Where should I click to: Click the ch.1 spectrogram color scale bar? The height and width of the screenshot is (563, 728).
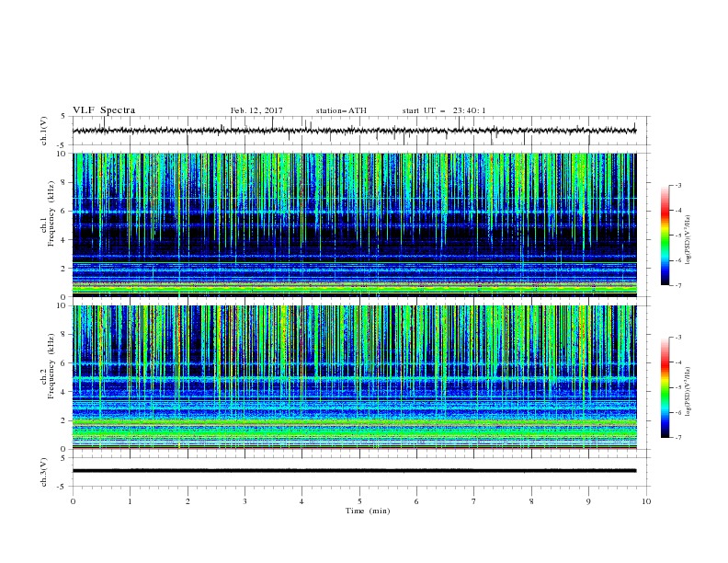[x=665, y=236]
